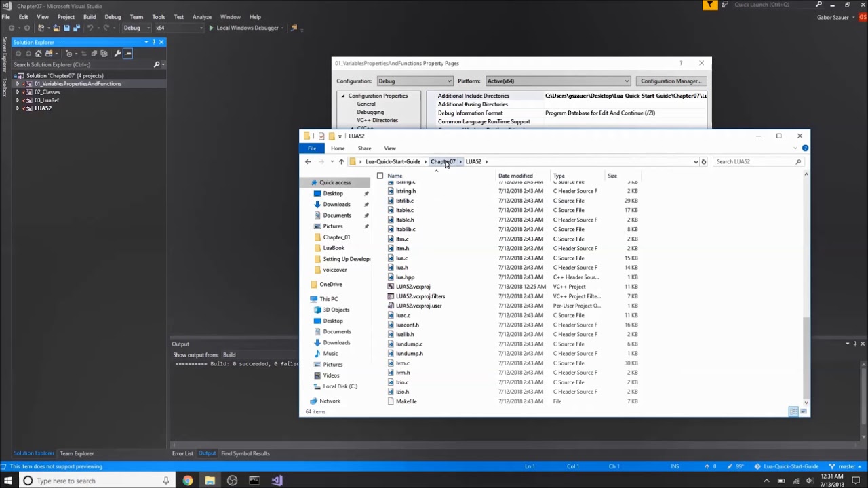868x488 pixels.
Task: Close the Solution Explorer panel
Action: coord(161,42)
